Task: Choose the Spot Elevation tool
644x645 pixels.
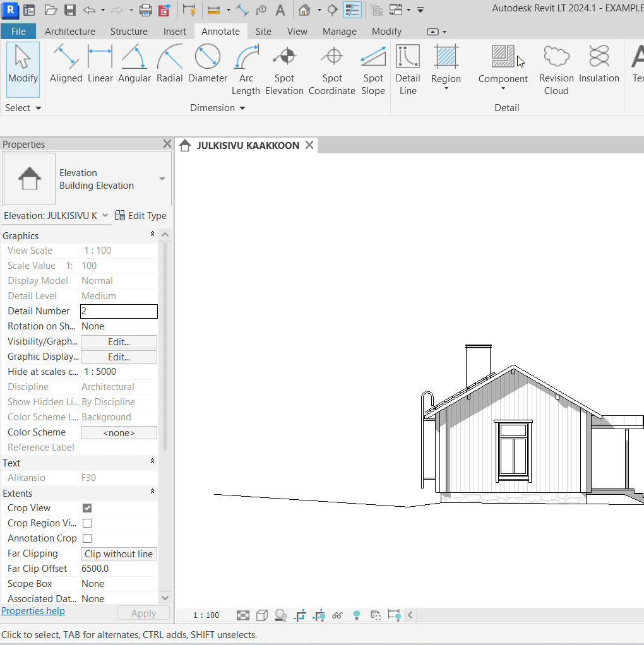Action: click(x=284, y=69)
